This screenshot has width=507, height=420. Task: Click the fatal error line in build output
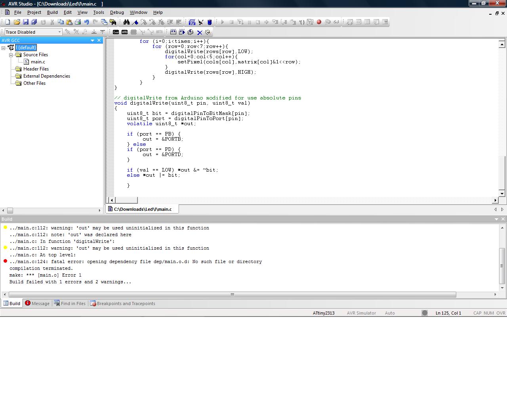click(x=135, y=262)
